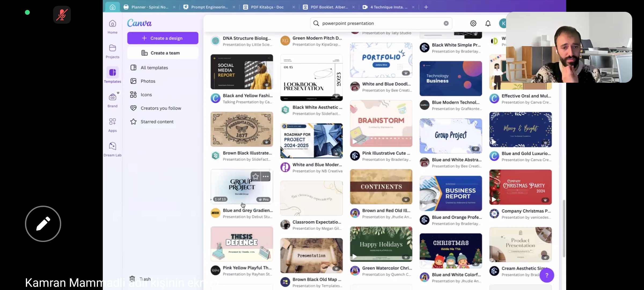Open more options on Group Project thumbnail
Image resolution: width=644 pixels, height=290 pixels.
click(x=266, y=176)
